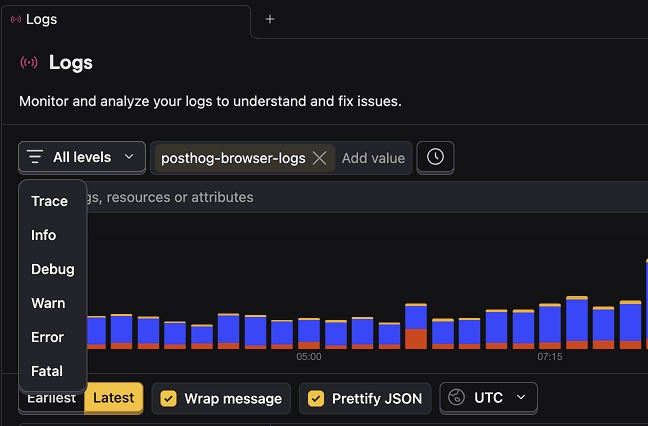Screen dimensions: 648x426
Task: Toggle the Wrap message checkbox
Action: pyautogui.click(x=169, y=399)
